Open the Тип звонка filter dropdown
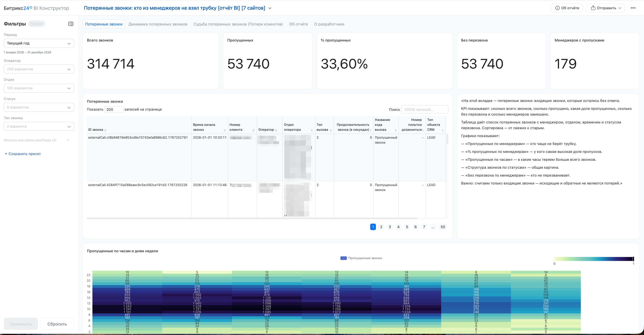644x335 pixels. coord(39,126)
